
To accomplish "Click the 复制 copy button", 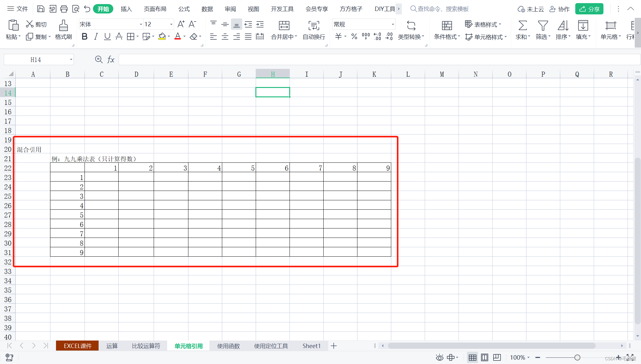I will pos(38,37).
